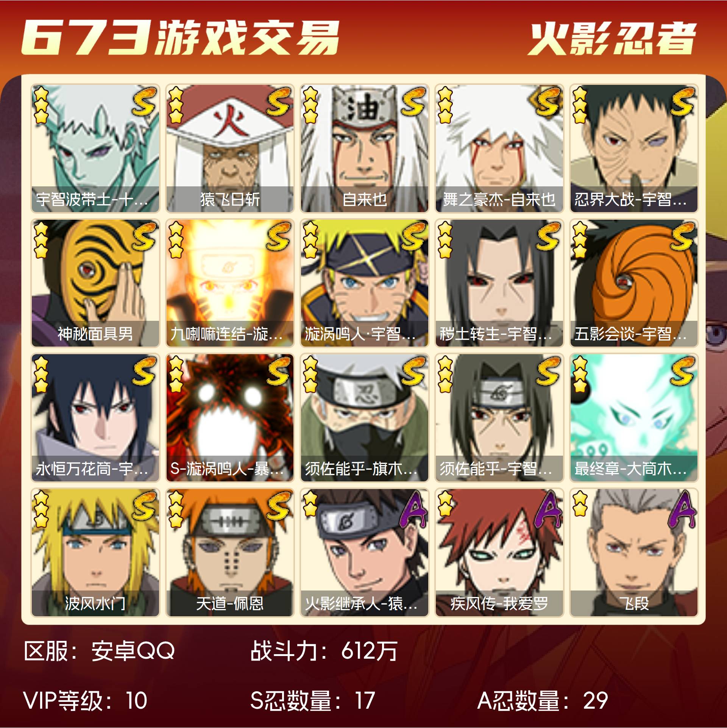727x728 pixels.
Task: Open the 天道-佩恩 ninja card
Action: 230,553
